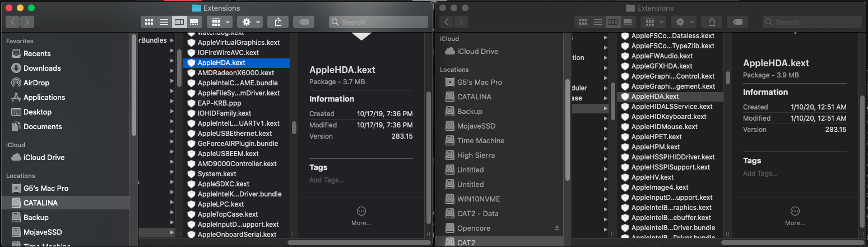This screenshot has width=868, height=247.
Task: Open Desktop in left sidebar
Action: coord(38,112)
